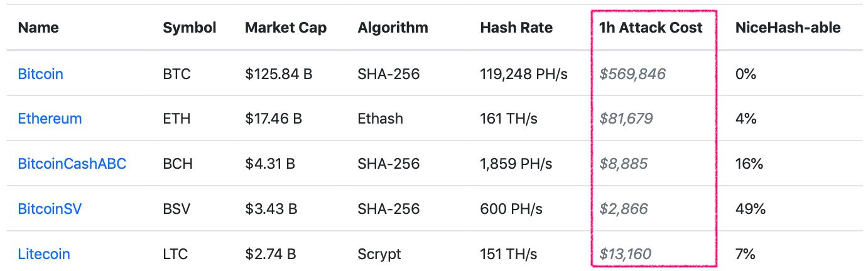
Task: Click the Symbol column header
Action: pos(190,28)
